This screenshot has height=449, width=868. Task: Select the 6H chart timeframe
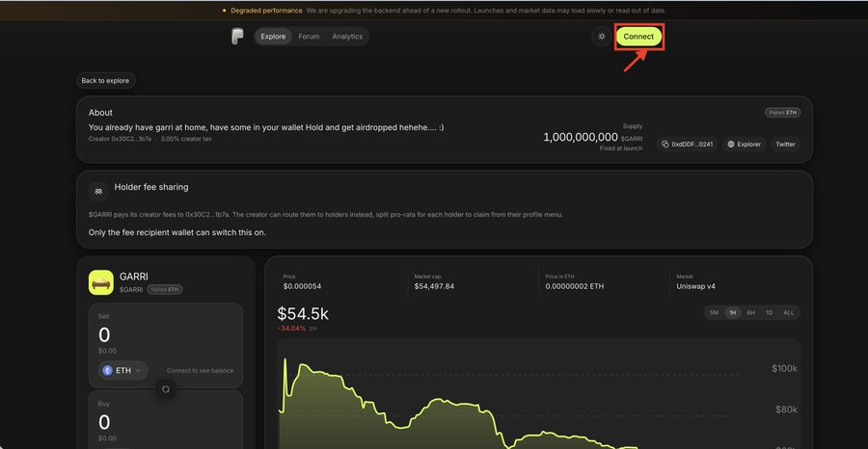[750, 313]
